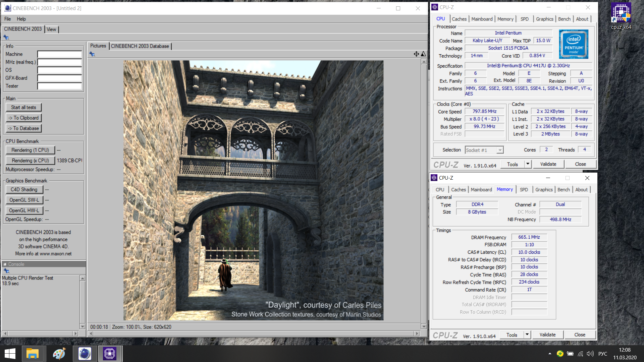
Task: Click the Intel Pentium logo in CPU-Z
Action: [x=574, y=44]
